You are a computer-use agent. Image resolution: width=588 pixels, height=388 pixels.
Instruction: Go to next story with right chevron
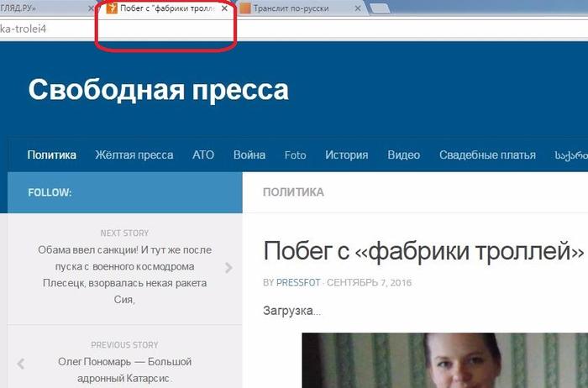point(229,268)
